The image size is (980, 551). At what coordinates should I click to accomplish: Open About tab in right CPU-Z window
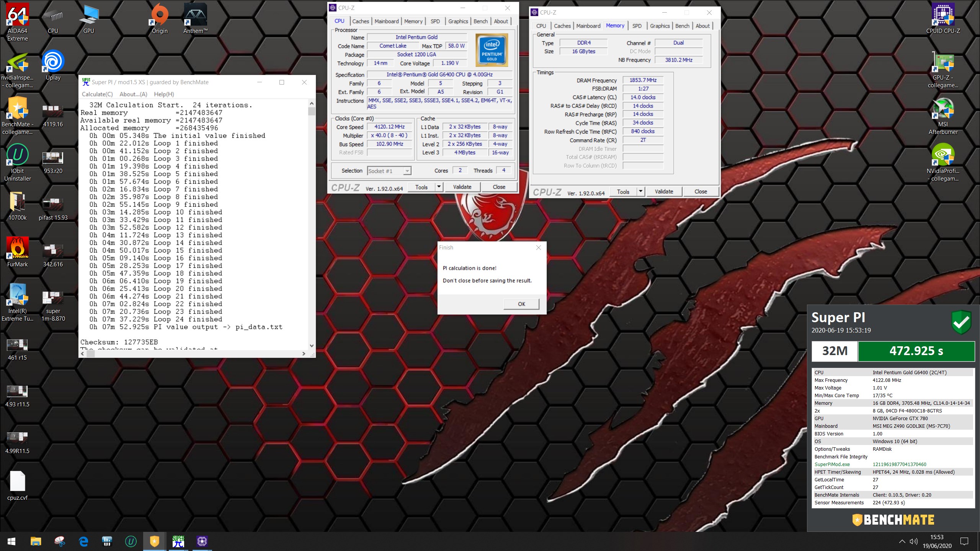coord(702,26)
